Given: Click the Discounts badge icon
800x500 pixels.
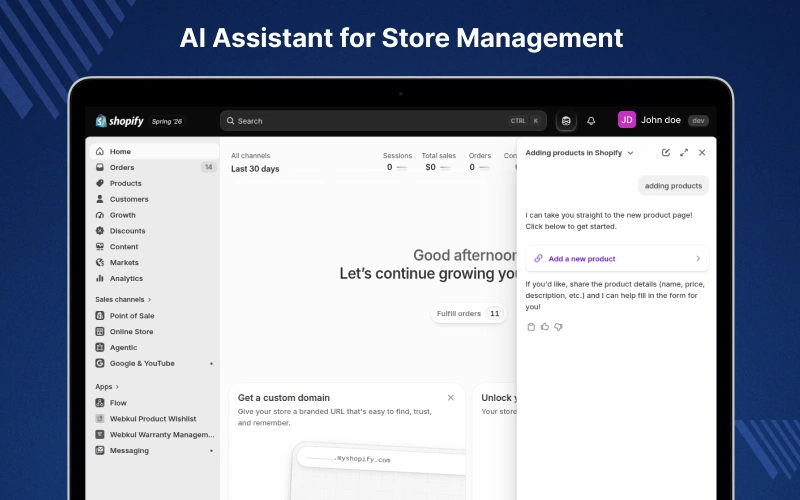Looking at the screenshot, I should pyautogui.click(x=100, y=231).
